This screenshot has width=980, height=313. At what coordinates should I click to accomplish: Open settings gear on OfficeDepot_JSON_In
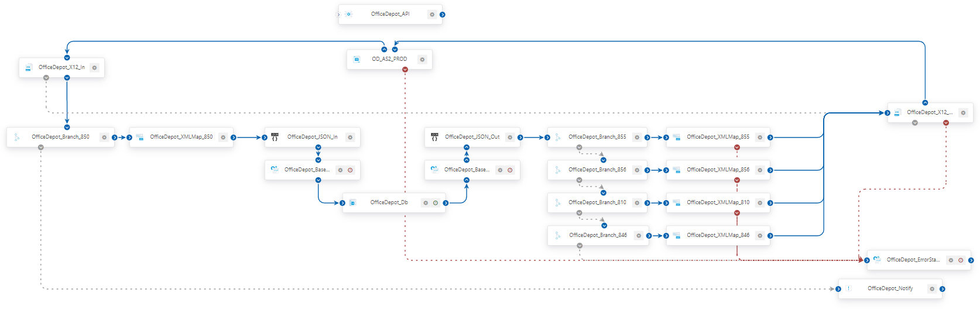pyautogui.click(x=350, y=137)
